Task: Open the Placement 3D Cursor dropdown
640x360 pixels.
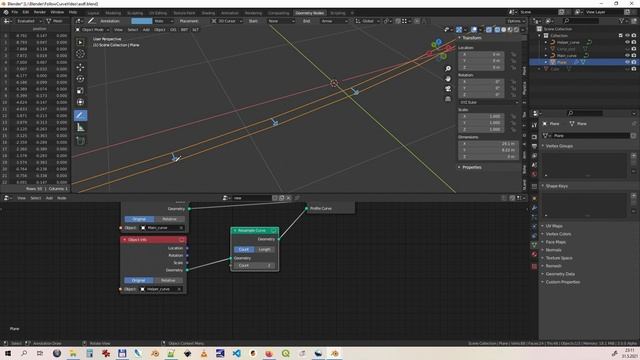Action: coord(227,21)
